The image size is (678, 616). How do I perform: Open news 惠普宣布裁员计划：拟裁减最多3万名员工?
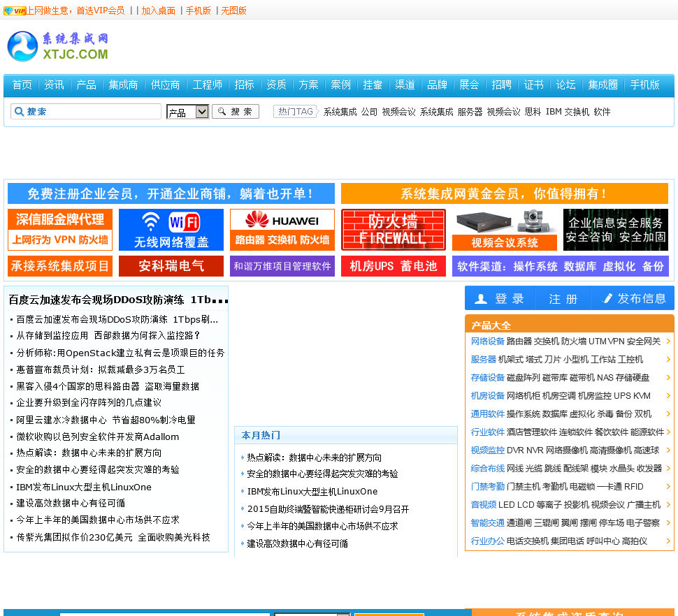tap(101, 369)
